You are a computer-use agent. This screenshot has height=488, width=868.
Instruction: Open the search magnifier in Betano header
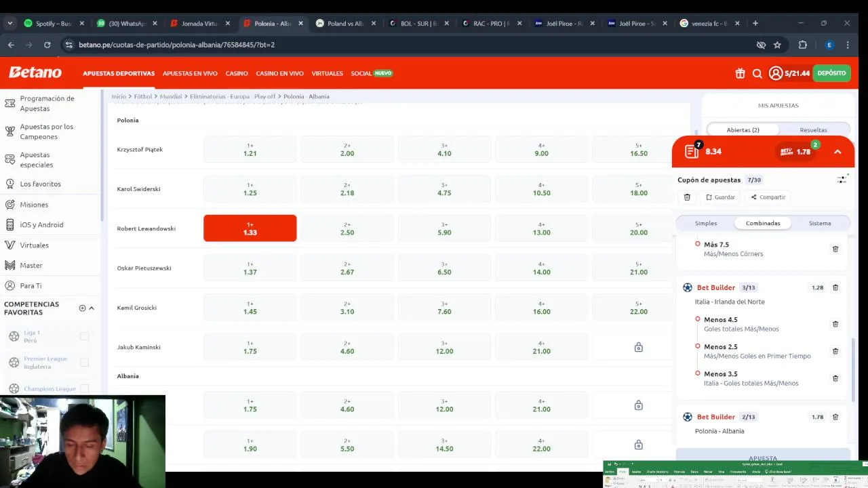(x=757, y=73)
